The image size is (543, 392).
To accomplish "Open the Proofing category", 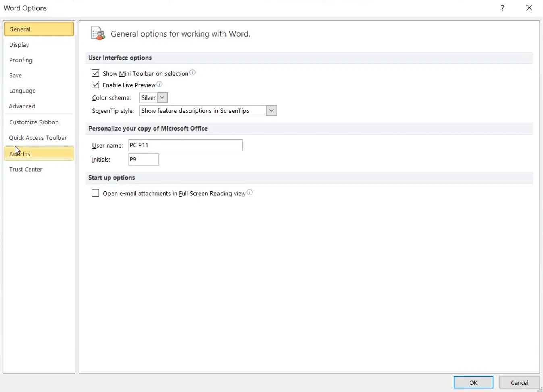I will pos(39,60).
